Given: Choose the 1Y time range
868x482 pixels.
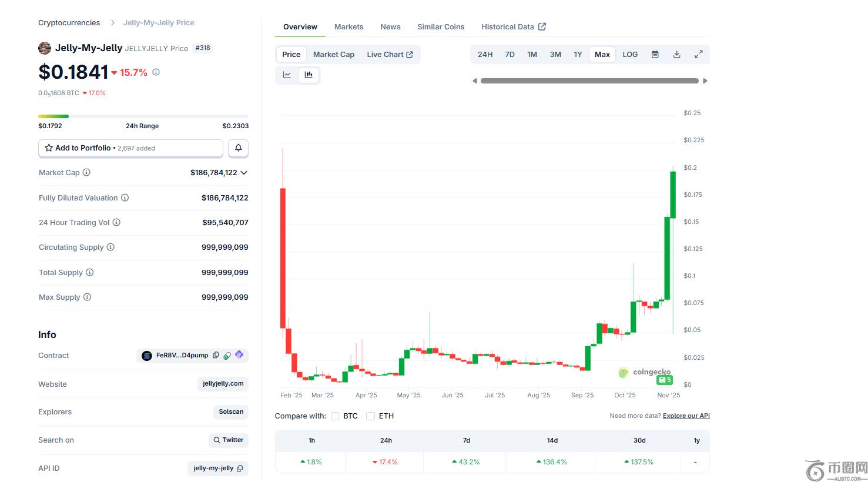Looking at the screenshot, I should tap(578, 54).
